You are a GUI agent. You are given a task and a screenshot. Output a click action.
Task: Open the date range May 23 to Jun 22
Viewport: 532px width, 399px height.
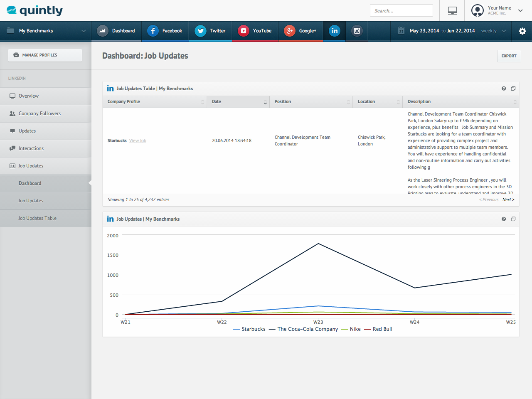442,31
